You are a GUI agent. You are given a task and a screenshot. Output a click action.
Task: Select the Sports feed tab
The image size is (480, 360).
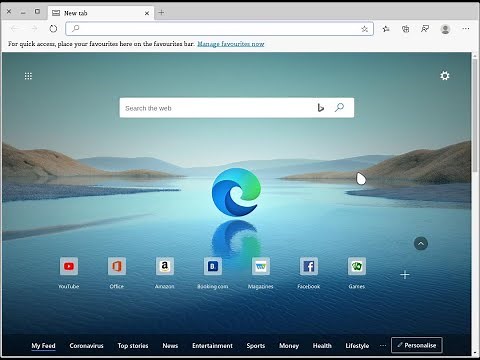click(256, 346)
